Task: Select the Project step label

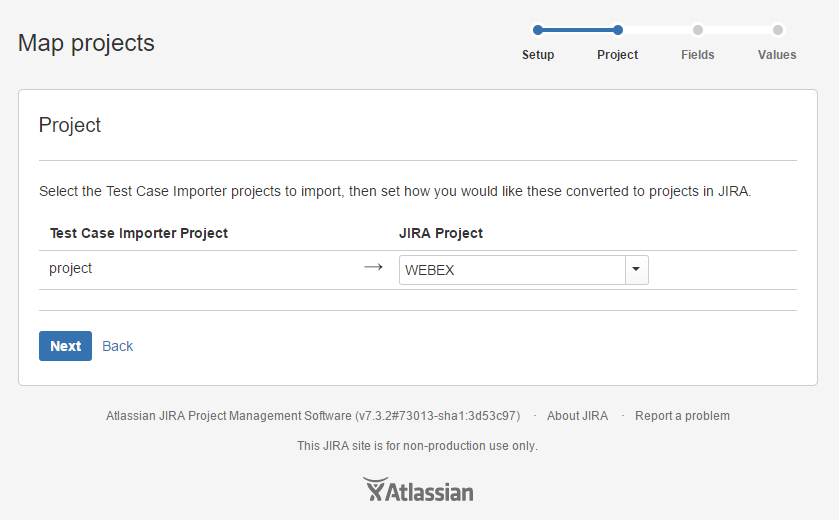Action: tap(617, 55)
